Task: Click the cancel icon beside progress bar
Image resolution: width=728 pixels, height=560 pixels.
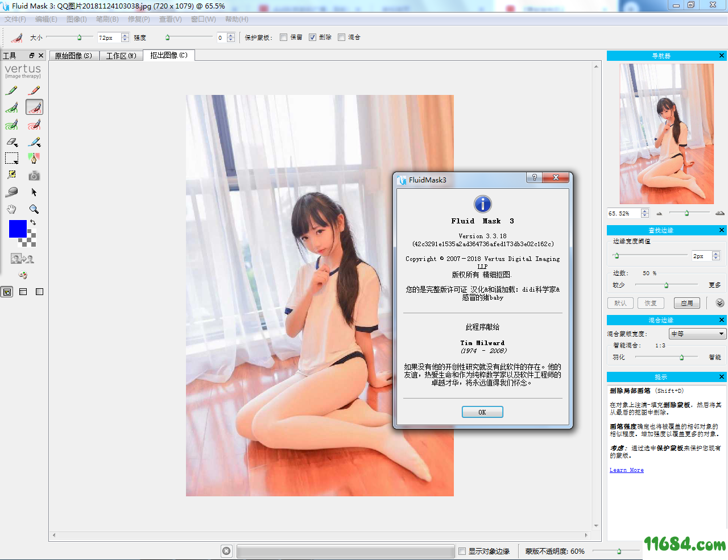Action: tap(226, 551)
